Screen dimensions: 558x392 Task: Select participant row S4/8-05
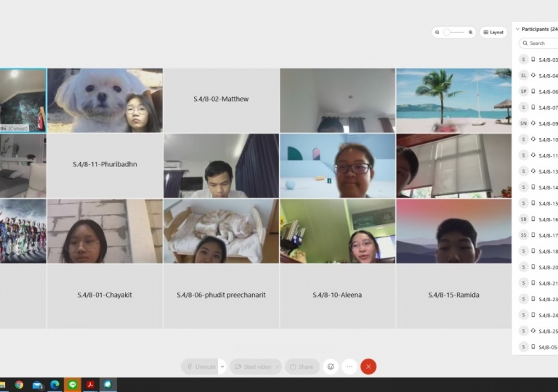(x=537, y=347)
